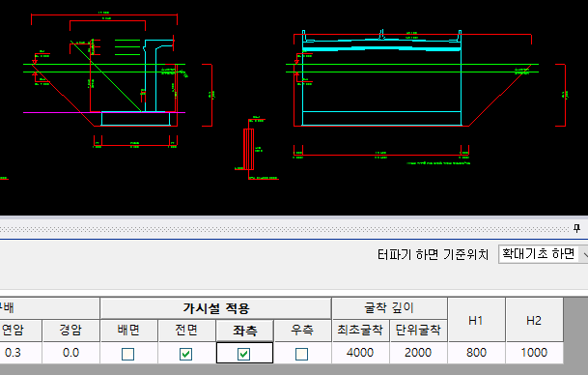This screenshot has height=375, width=588.
Task: Select the 경암 value 0.0 cell
Action: pos(70,353)
